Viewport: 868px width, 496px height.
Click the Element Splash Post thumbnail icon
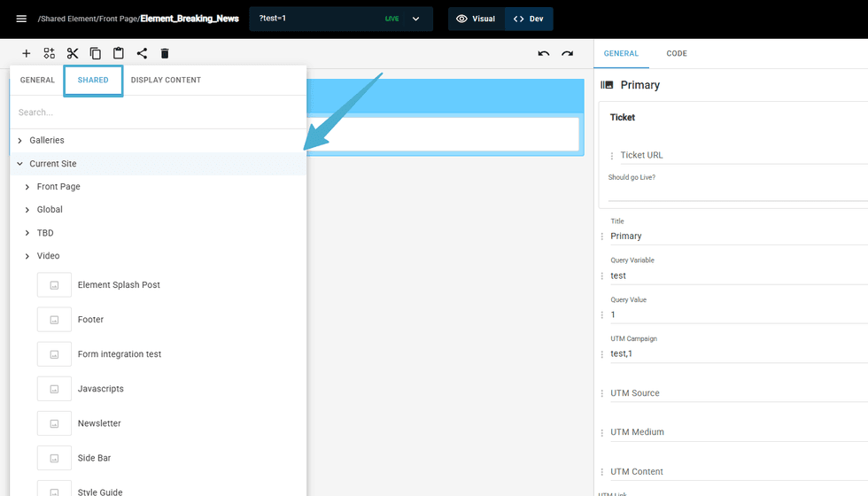click(54, 285)
